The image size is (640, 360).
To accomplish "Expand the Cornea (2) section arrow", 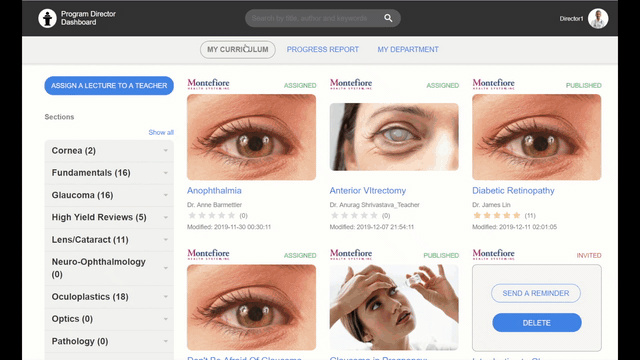I will pyautogui.click(x=166, y=151).
